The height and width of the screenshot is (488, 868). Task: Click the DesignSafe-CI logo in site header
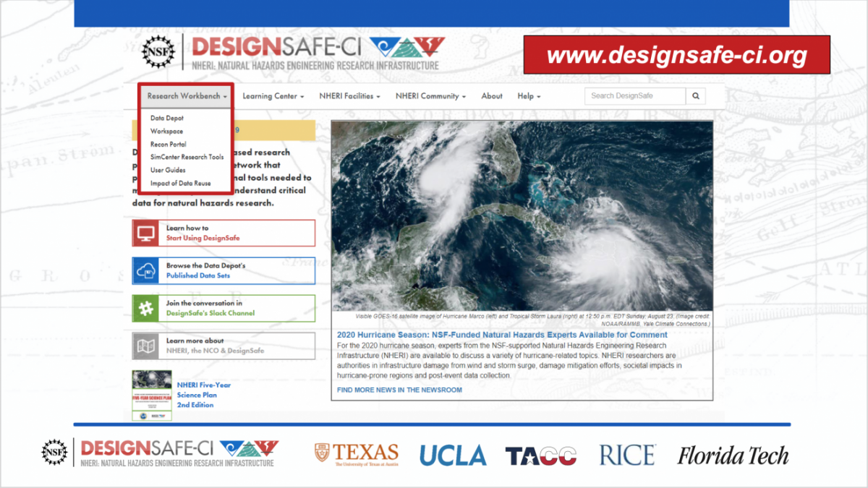(318, 52)
